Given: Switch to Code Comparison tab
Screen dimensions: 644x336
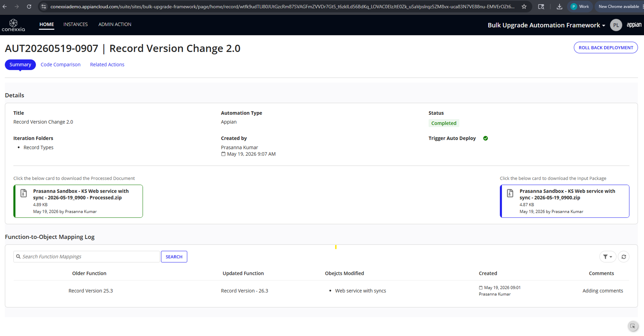Looking at the screenshot, I should 61,65.
